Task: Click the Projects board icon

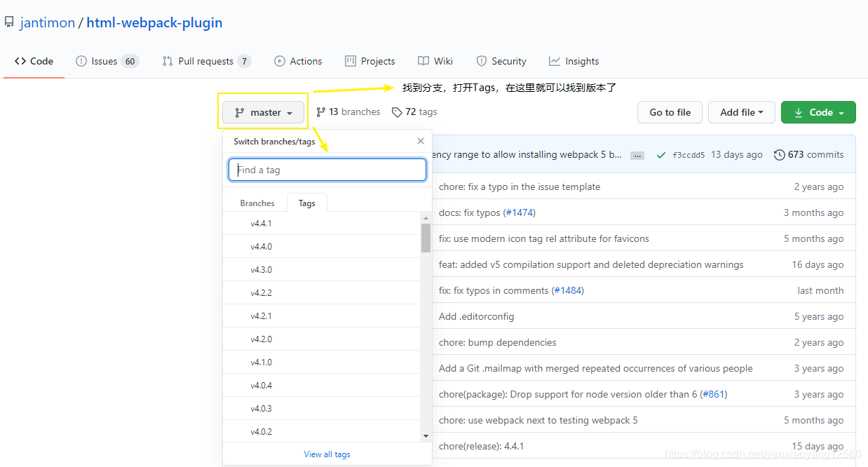Action: pyautogui.click(x=350, y=61)
